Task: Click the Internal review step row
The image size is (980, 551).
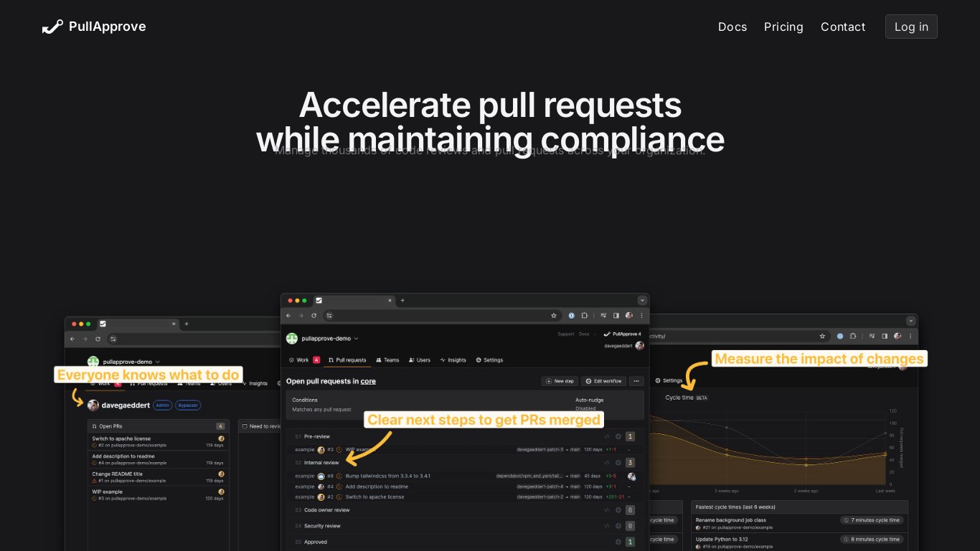Action: [465, 463]
